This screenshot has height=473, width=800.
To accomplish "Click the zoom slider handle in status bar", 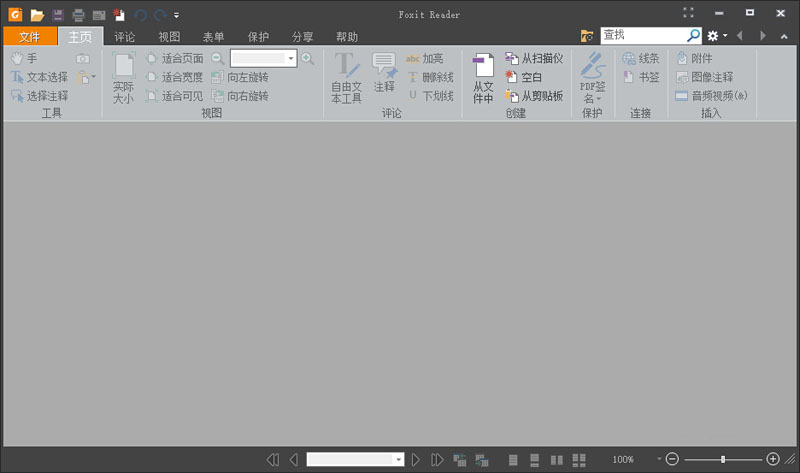I will pos(722,459).
